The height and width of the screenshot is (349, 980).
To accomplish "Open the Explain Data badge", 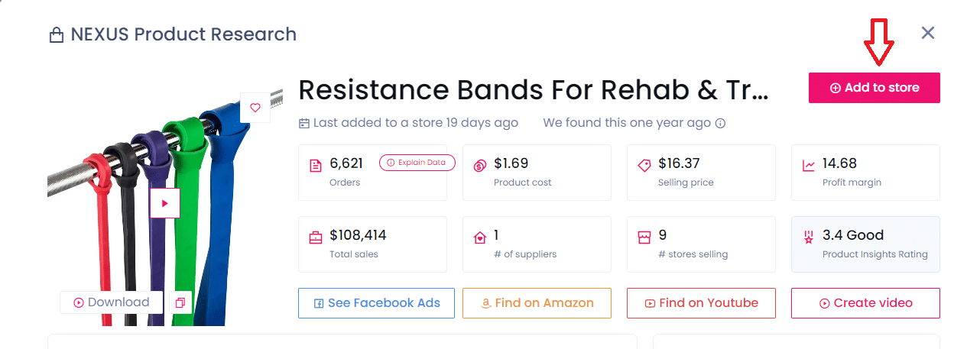I will [x=417, y=163].
